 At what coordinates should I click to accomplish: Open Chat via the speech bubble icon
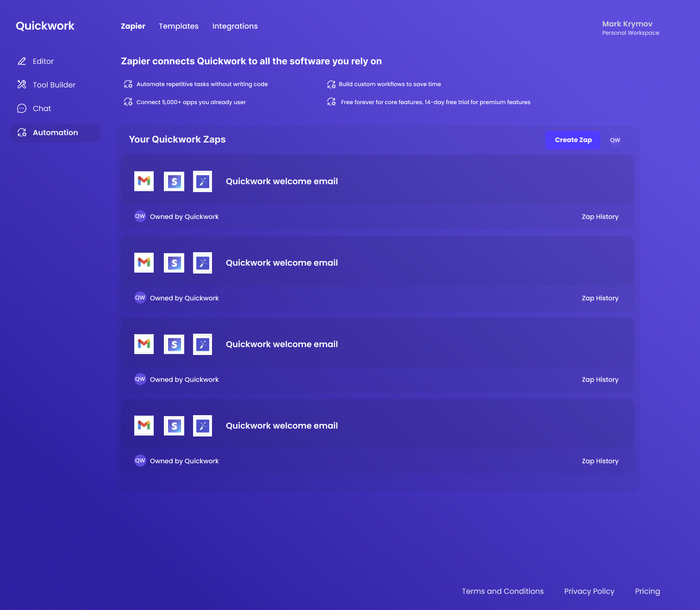coord(22,108)
